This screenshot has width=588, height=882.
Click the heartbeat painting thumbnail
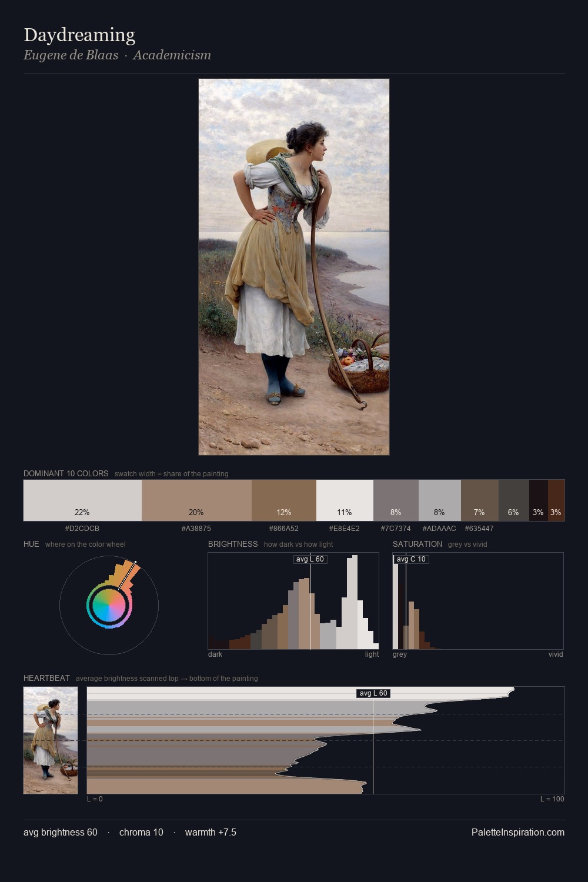point(51,740)
